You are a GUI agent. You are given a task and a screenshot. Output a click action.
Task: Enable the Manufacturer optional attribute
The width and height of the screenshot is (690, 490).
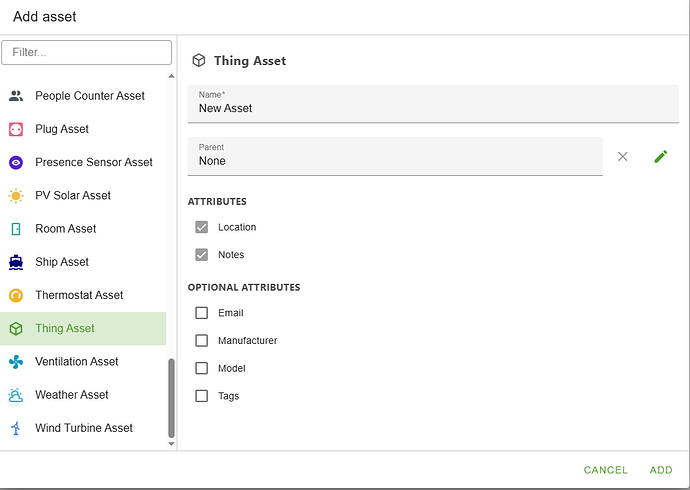202,340
